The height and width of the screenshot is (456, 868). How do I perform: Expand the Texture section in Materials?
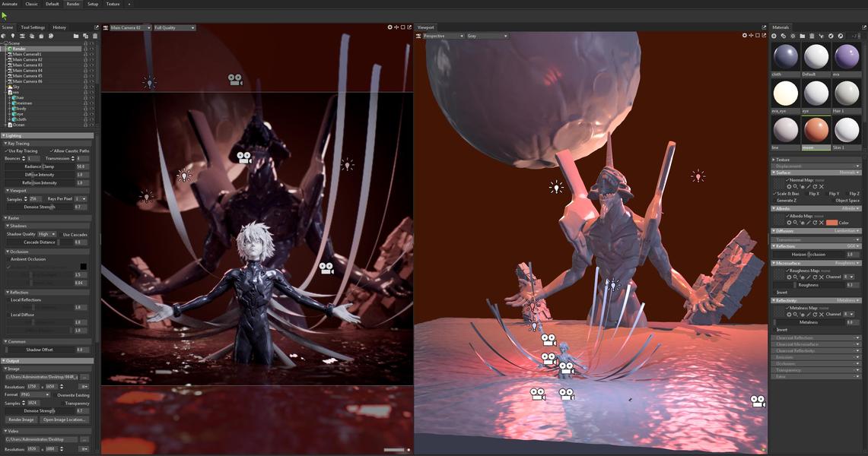point(816,160)
